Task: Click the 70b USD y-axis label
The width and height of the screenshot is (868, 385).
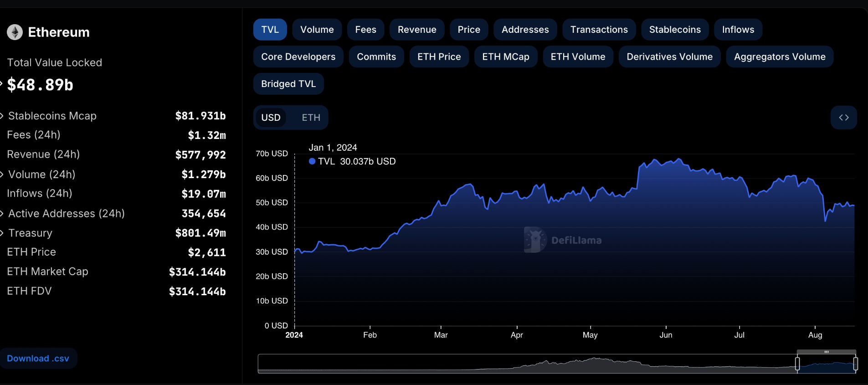Action: pos(272,154)
